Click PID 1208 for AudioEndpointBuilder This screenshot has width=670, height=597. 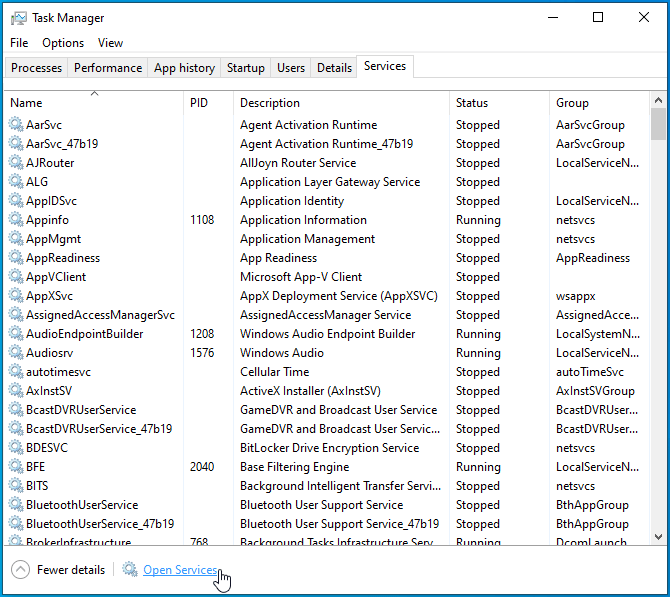click(202, 334)
